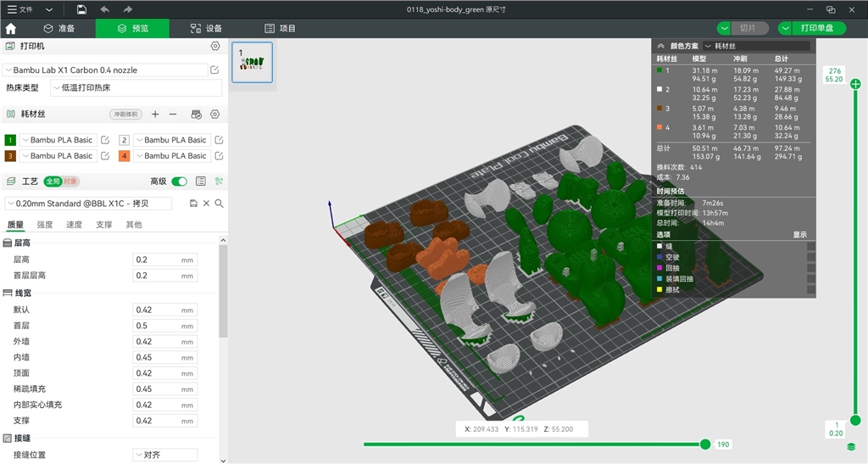Image resolution: width=868 pixels, height=464 pixels.
Task: Click the home icon in the tab bar
Action: click(x=11, y=28)
